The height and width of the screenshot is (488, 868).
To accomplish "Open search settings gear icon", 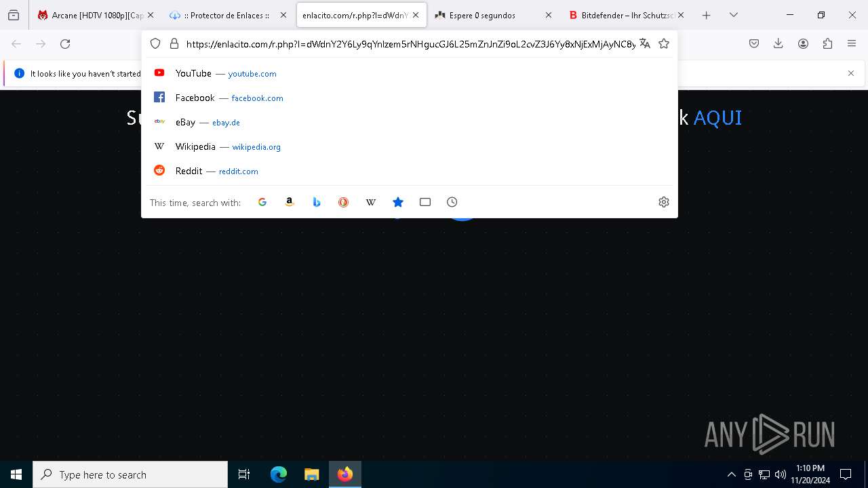I will point(664,202).
